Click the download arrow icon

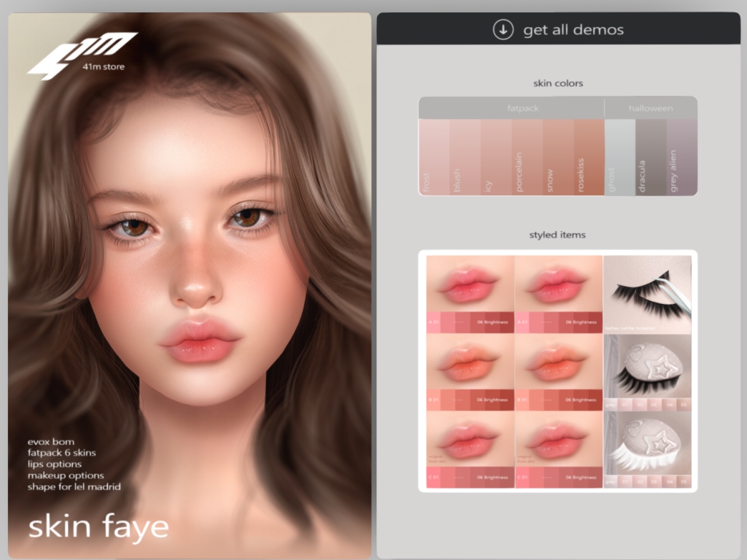(x=503, y=30)
